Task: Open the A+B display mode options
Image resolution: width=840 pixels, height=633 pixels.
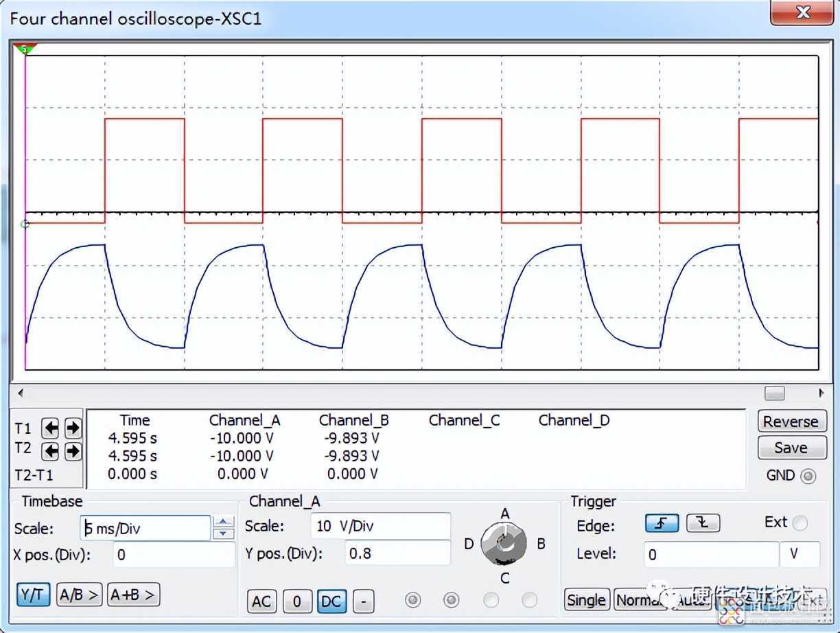Action: pyautogui.click(x=133, y=595)
